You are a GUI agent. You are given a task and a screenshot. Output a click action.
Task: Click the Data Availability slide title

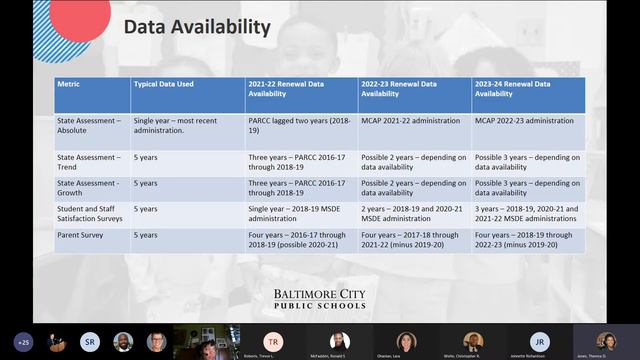[x=197, y=27]
